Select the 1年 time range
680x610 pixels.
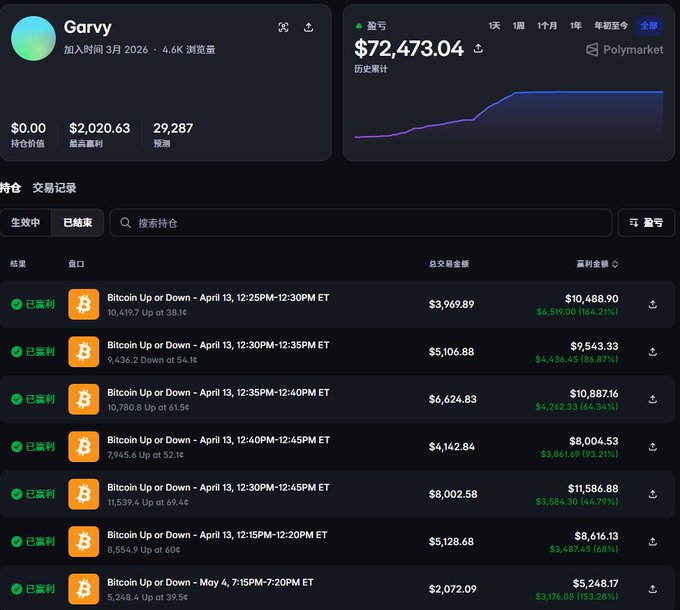coord(576,26)
